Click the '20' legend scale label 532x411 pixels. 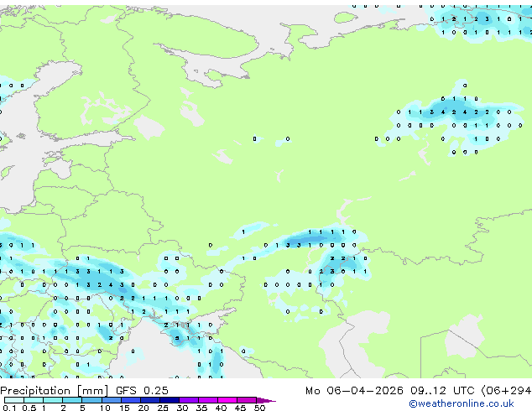[143, 408]
